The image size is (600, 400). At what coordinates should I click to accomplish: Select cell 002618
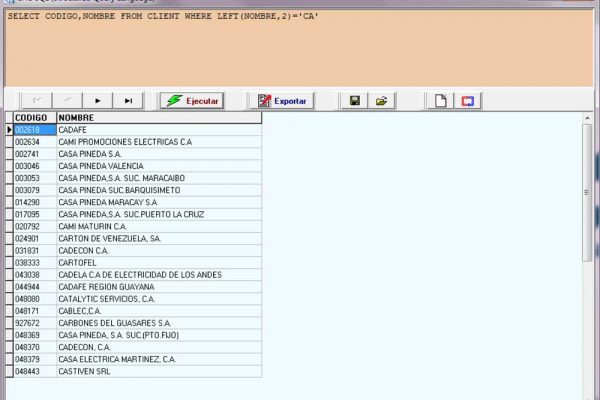click(35, 130)
